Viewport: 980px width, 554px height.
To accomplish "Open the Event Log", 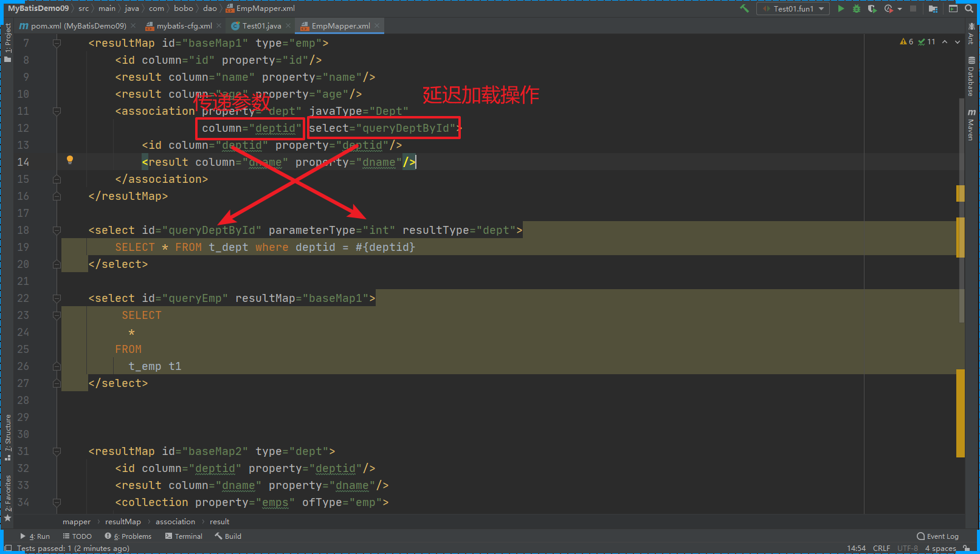I will pos(937,536).
